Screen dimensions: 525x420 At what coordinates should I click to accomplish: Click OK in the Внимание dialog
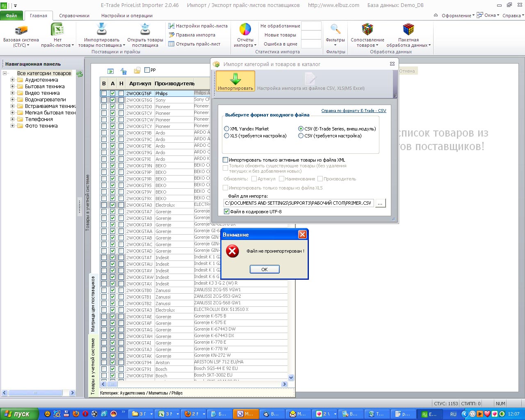265,269
